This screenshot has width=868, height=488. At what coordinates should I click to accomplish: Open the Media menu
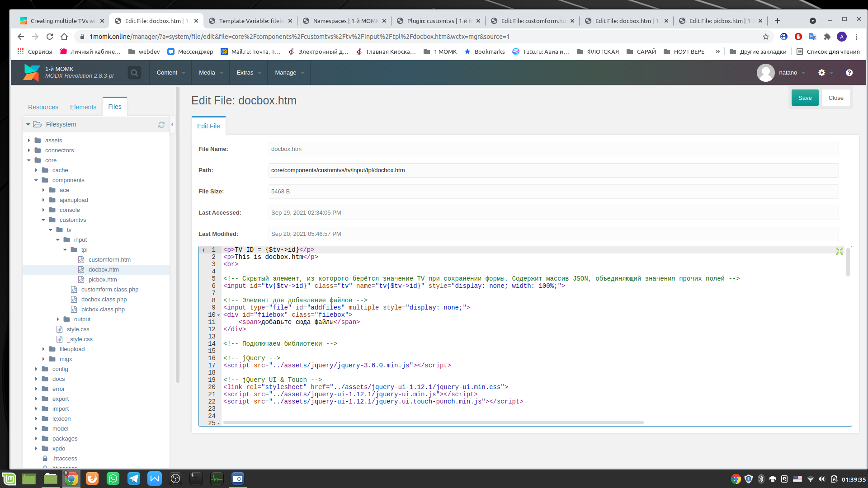click(x=211, y=73)
